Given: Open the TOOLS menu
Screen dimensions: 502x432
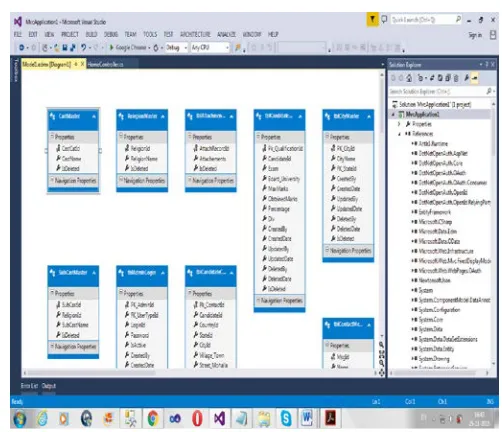Looking at the screenshot, I should tap(150, 34).
